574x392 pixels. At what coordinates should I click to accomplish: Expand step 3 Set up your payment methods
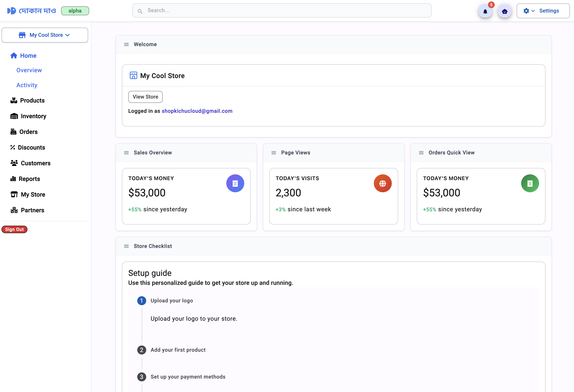pyautogui.click(x=188, y=377)
